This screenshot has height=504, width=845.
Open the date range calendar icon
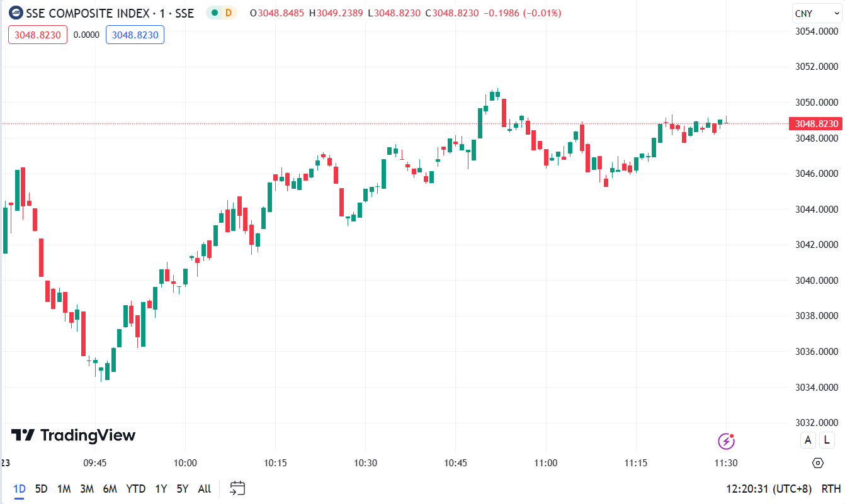click(237, 488)
